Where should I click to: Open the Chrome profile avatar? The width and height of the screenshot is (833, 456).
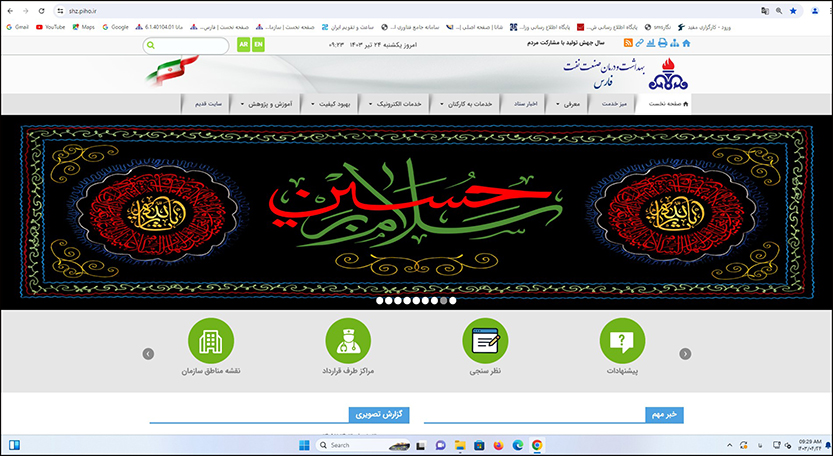tap(815, 11)
